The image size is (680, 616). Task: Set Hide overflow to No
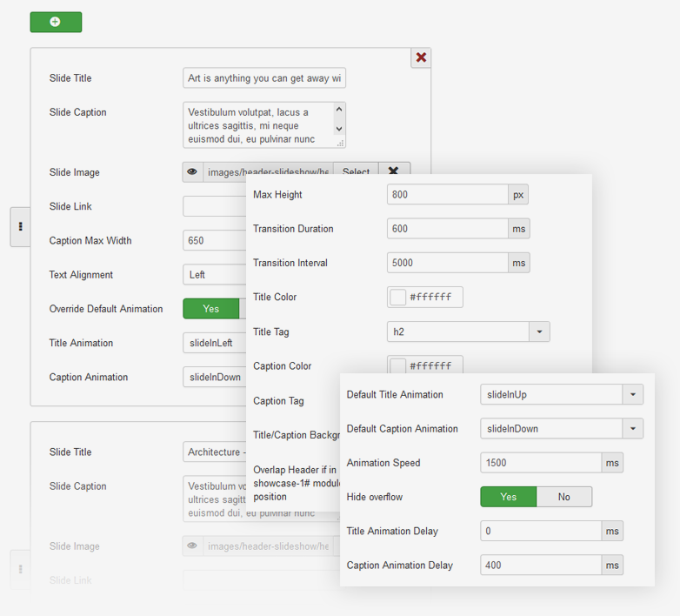point(563,497)
